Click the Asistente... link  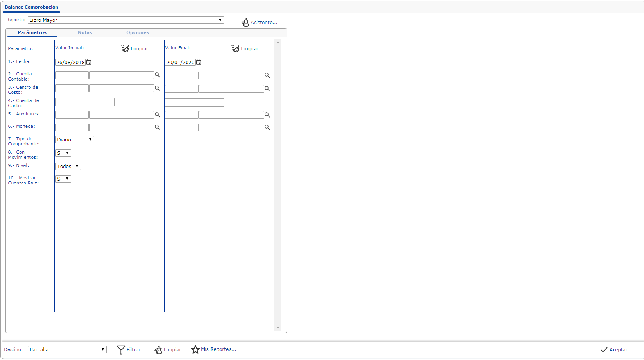point(264,23)
